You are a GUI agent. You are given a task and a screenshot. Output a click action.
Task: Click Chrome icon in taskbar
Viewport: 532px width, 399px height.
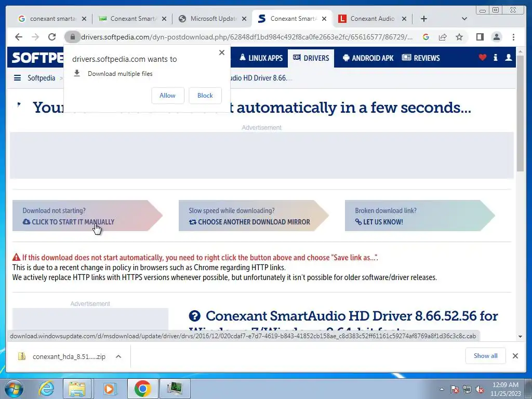(142, 389)
